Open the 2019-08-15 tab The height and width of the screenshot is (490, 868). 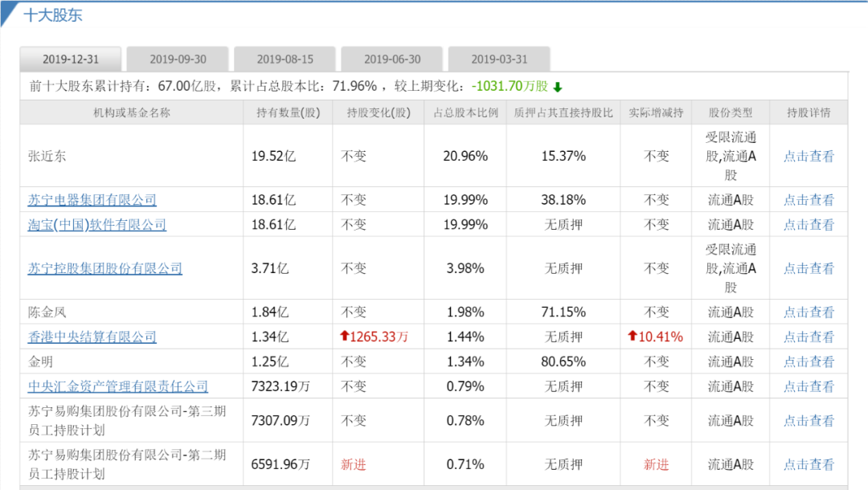pos(285,59)
